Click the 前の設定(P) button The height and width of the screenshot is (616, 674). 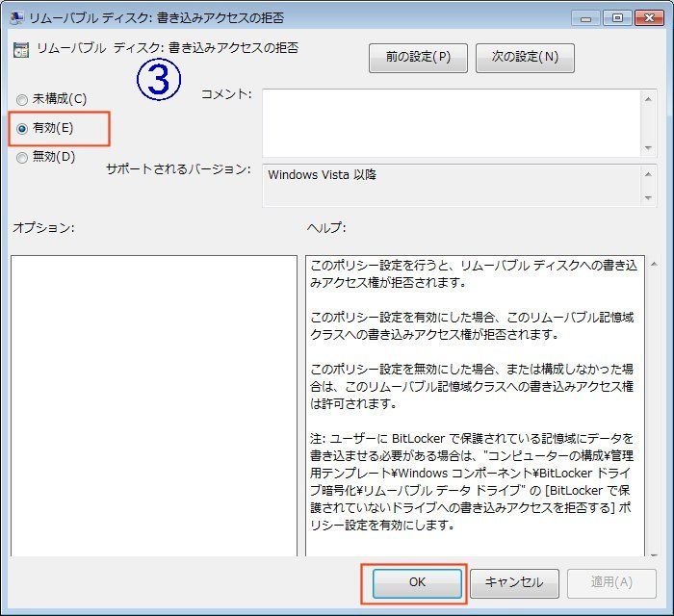tap(418, 58)
